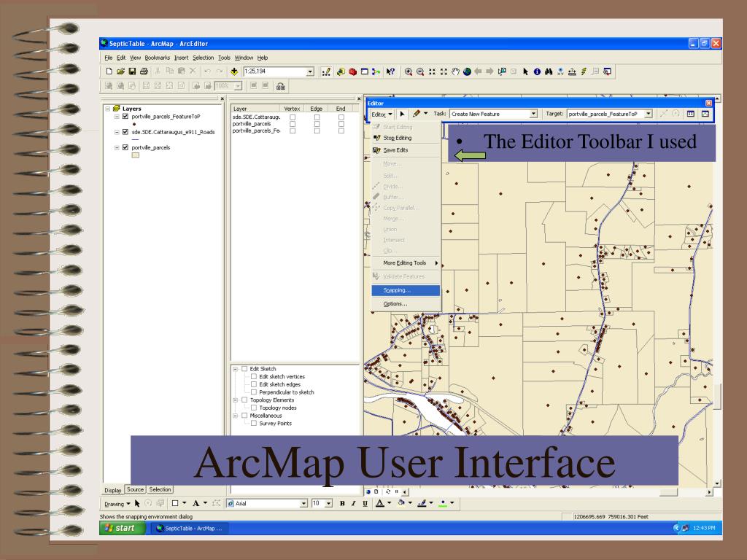Click the Fixed Zoom Out arrows icon
747x560 pixels.
(x=444, y=71)
